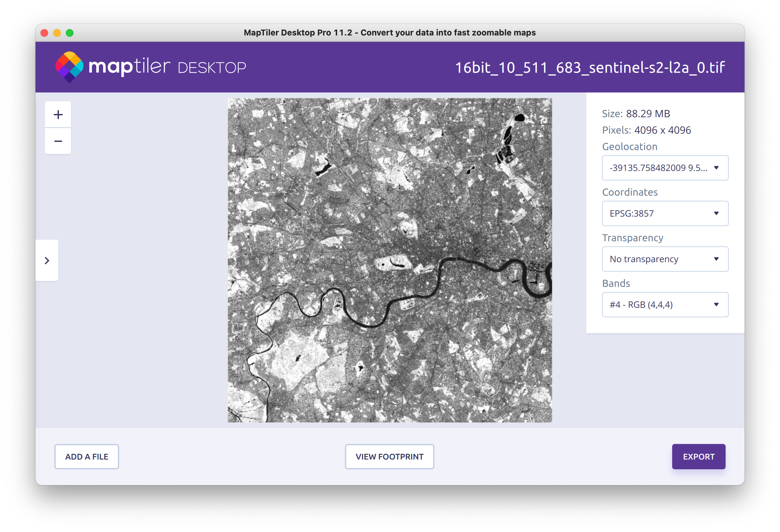Open the Bands RGB (4,4,4) dropdown
Viewport: 780px width, 532px height.
658,305
